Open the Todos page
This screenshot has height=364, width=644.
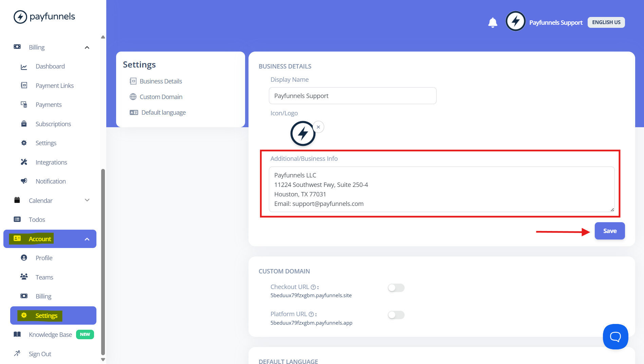point(37,220)
